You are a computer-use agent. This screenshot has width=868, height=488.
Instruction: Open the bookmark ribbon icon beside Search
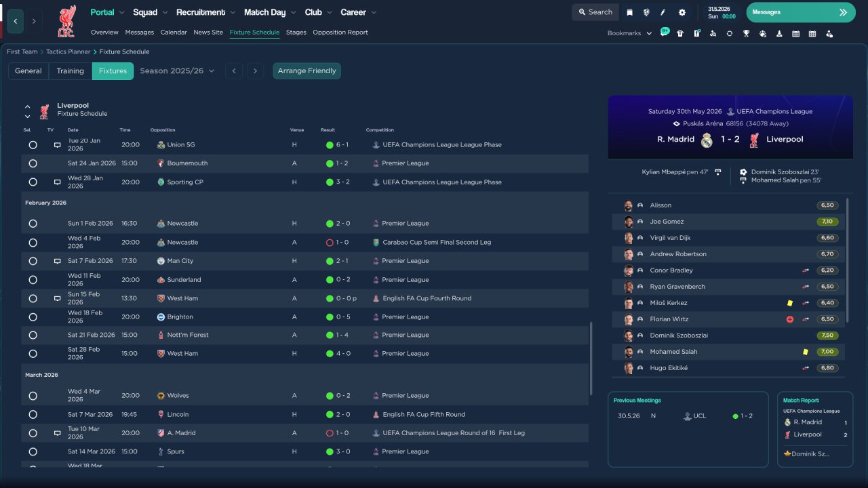pyautogui.click(x=630, y=12)
